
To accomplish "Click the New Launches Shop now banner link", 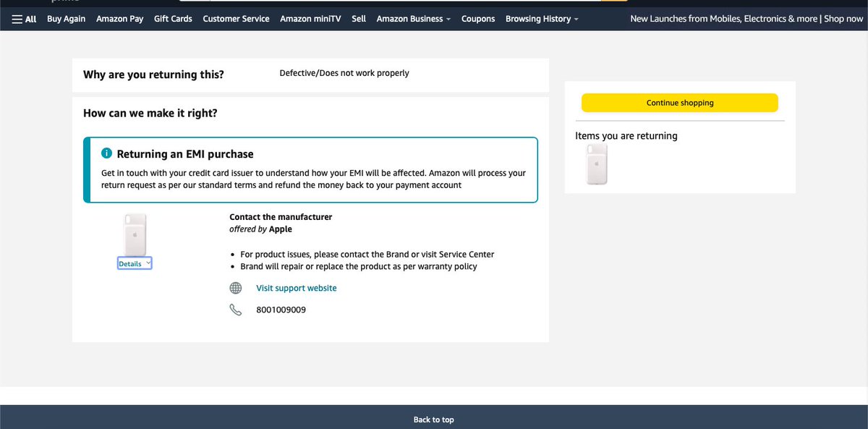I will [x=746, y=19].
